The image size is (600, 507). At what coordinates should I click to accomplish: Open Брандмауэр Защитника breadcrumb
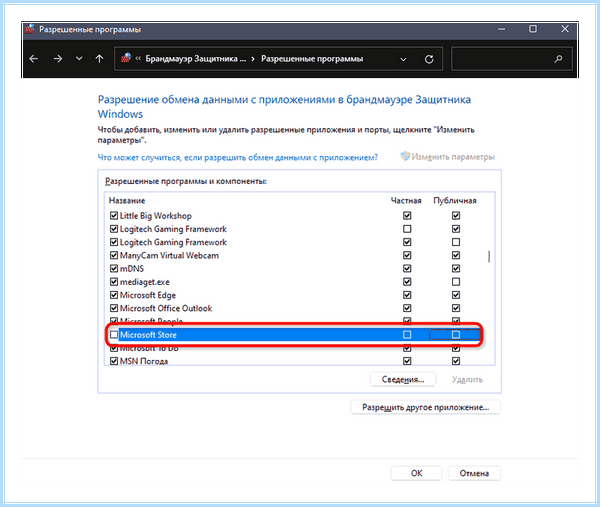click(196, 59)
